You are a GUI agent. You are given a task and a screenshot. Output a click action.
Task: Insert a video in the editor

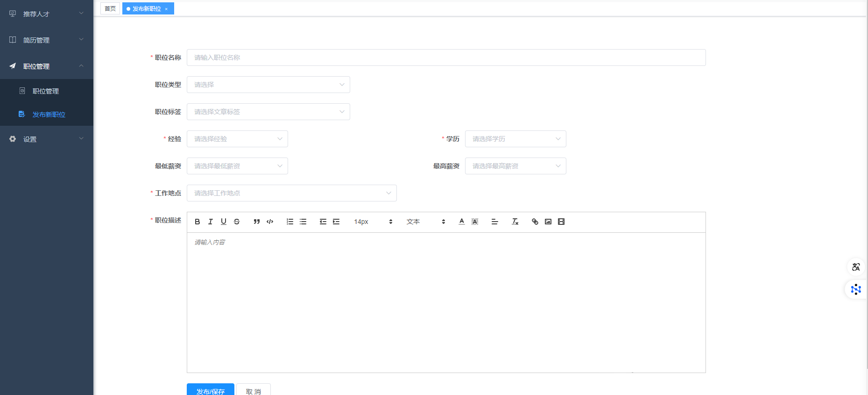[561, 222]
